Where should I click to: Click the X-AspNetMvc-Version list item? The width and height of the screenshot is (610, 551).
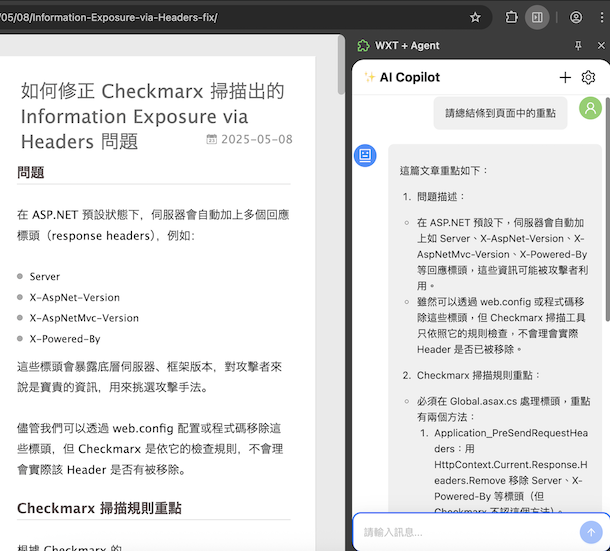(x=84, y=318)
